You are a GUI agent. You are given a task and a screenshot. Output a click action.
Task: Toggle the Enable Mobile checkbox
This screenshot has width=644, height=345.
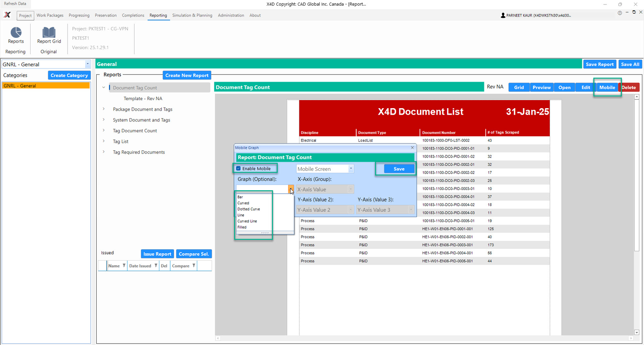[238, 168]
